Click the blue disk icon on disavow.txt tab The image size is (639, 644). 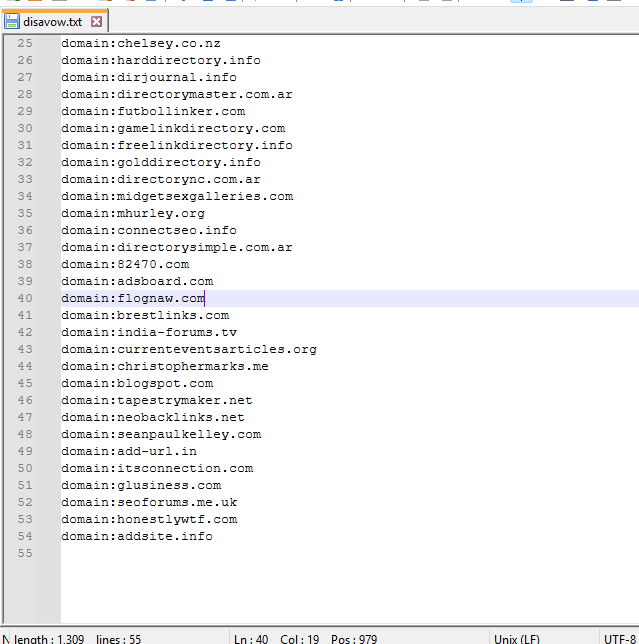click(x=11, y=21)
